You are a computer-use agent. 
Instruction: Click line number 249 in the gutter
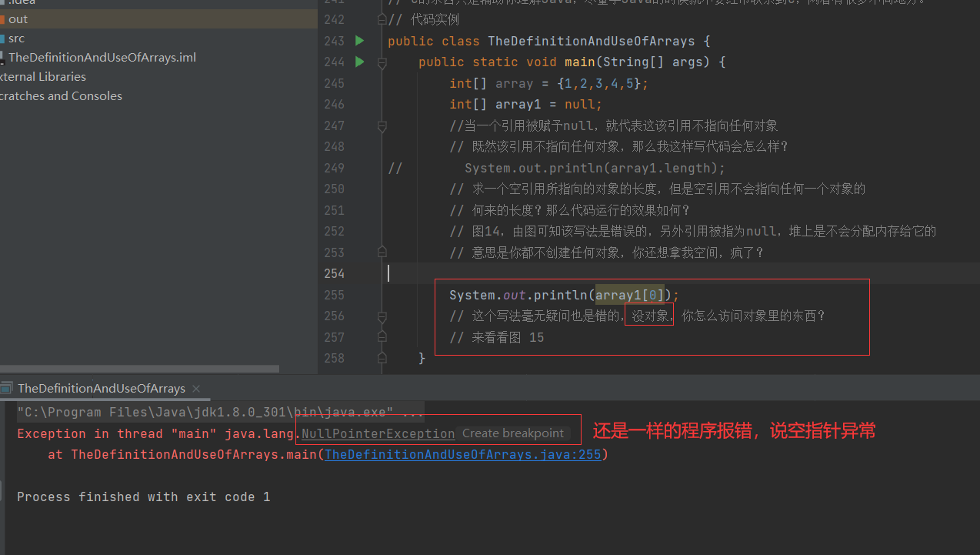(335, 168)
